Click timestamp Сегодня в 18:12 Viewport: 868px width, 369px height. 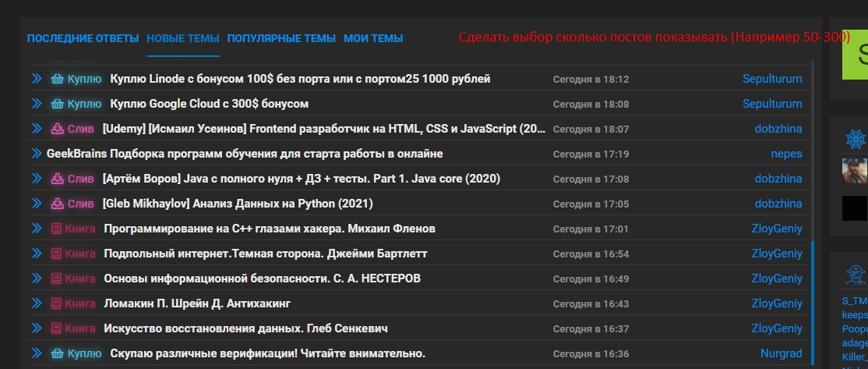[x=591, y=80]
